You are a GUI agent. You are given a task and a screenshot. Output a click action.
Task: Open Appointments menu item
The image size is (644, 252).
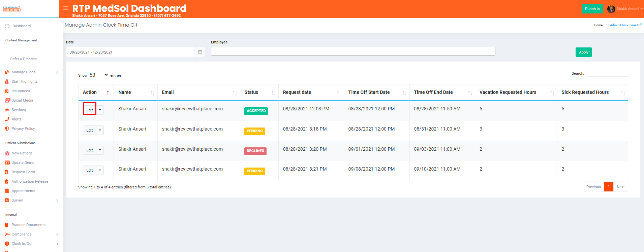point(23,191)
